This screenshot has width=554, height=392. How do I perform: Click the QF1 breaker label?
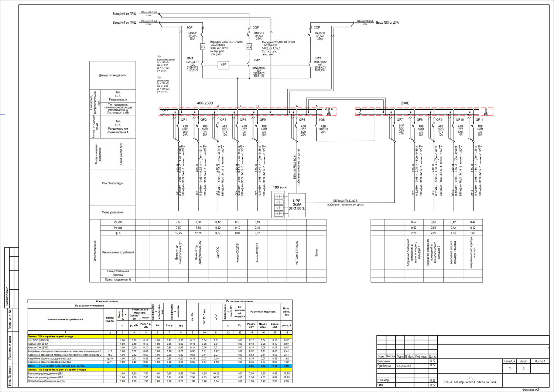click(184, 120)
